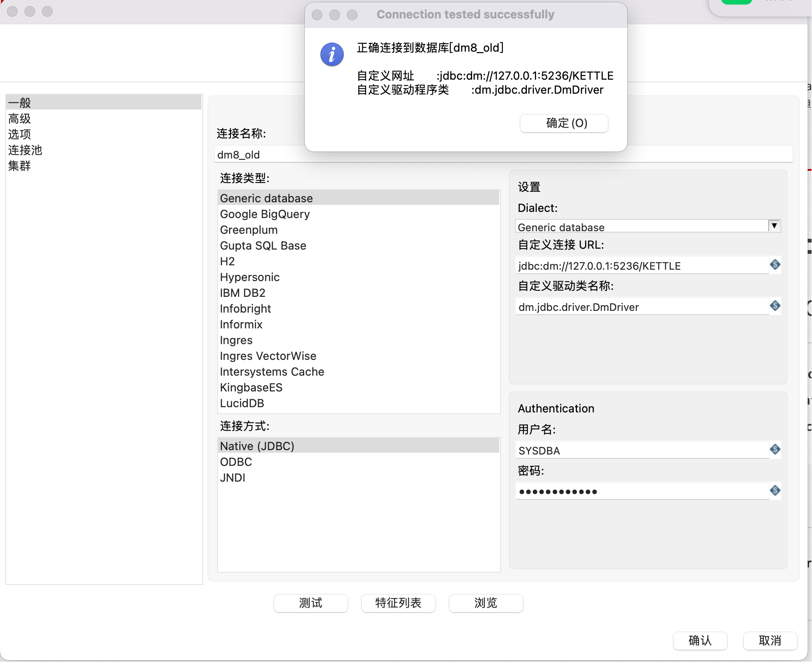
Task: Click the 浏览 browse button
Action: tap(486, 603)
